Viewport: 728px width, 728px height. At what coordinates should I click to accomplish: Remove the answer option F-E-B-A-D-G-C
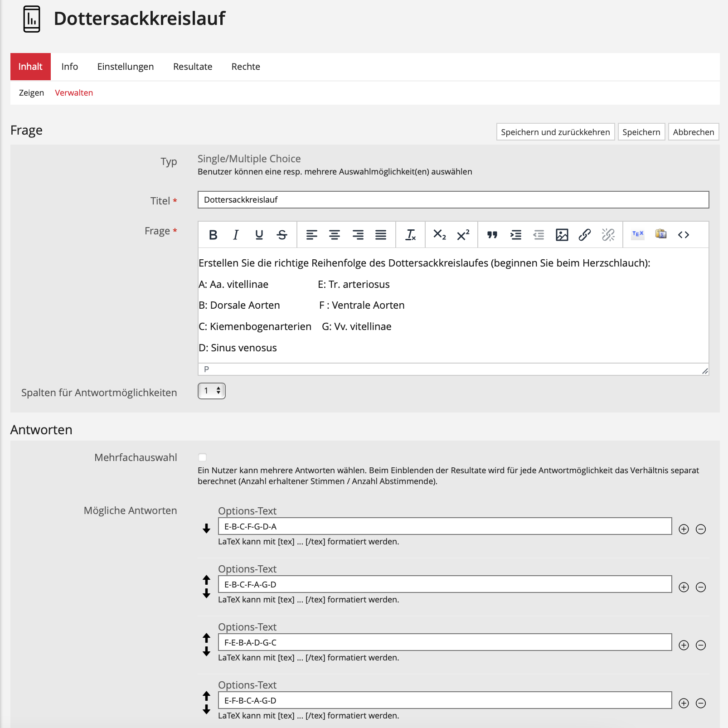click(x=701, y=645)
